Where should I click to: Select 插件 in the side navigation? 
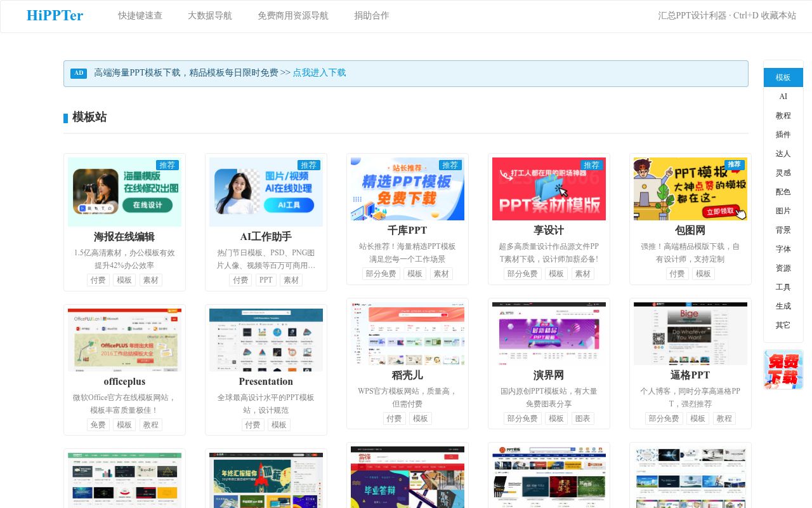coord(783,135)
